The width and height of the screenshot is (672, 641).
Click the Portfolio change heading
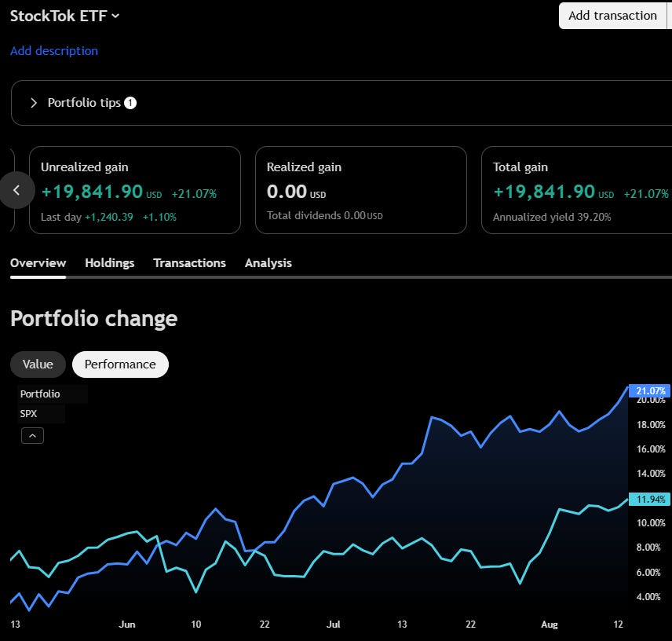(94, 319)
